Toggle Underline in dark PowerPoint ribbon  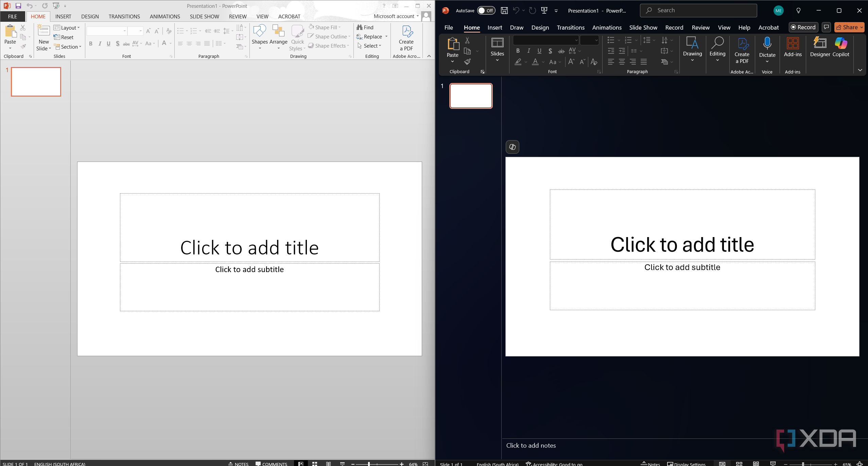pyautogui.click(x=539, y=51)
